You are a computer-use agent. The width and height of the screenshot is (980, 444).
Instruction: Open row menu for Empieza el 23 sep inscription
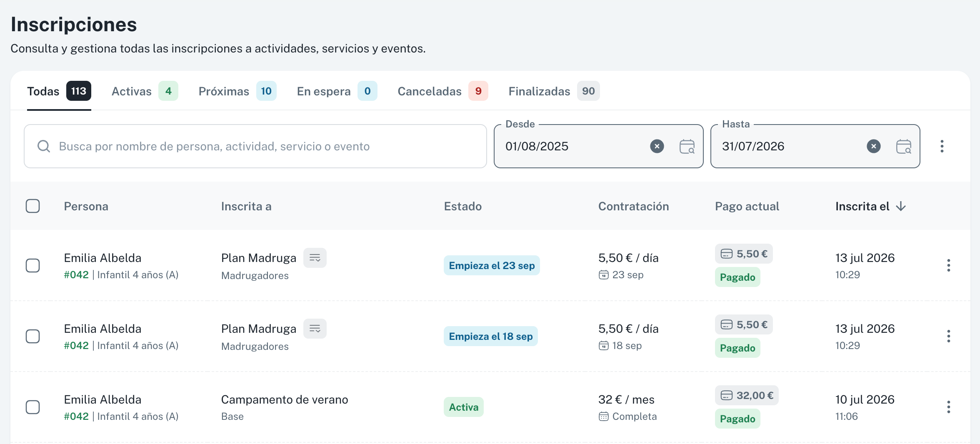click(949, 265)
